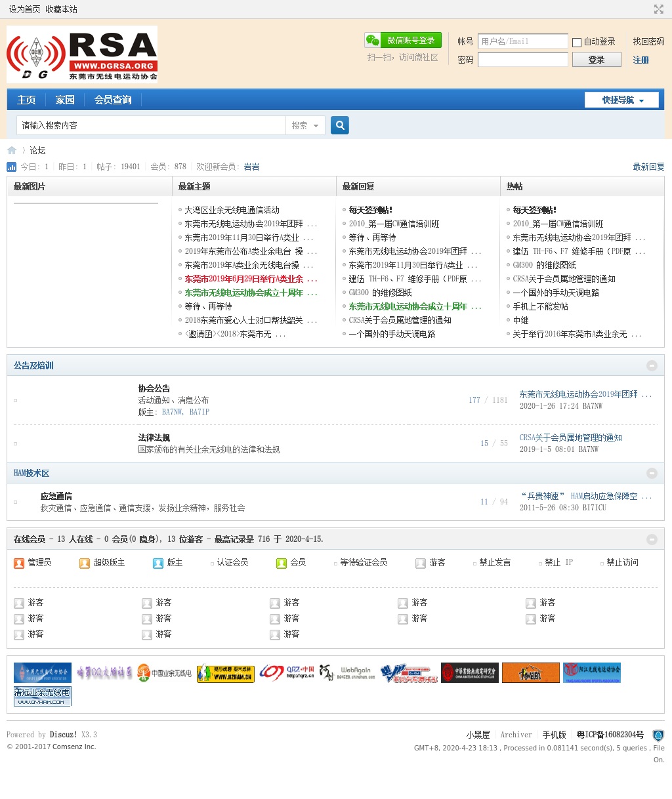Screen dimensions: 672x799
Task: Open the 粤ICP备16082304号 link
Action: (610, 735)
